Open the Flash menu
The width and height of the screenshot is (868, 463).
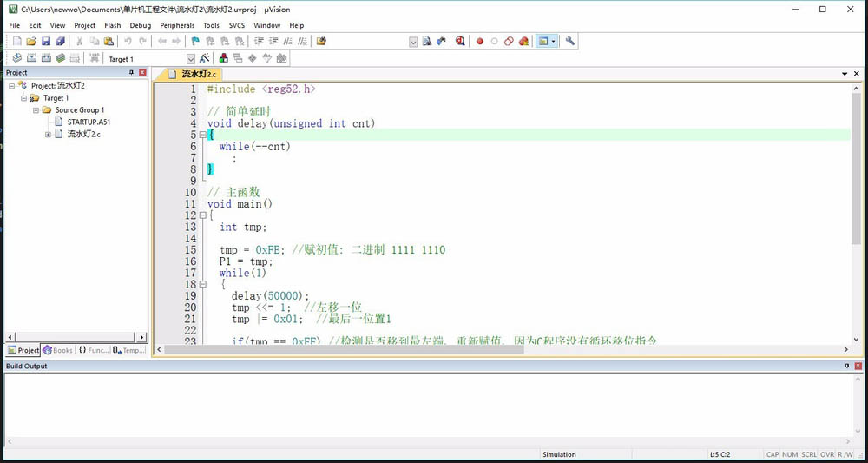pos(112,25)
